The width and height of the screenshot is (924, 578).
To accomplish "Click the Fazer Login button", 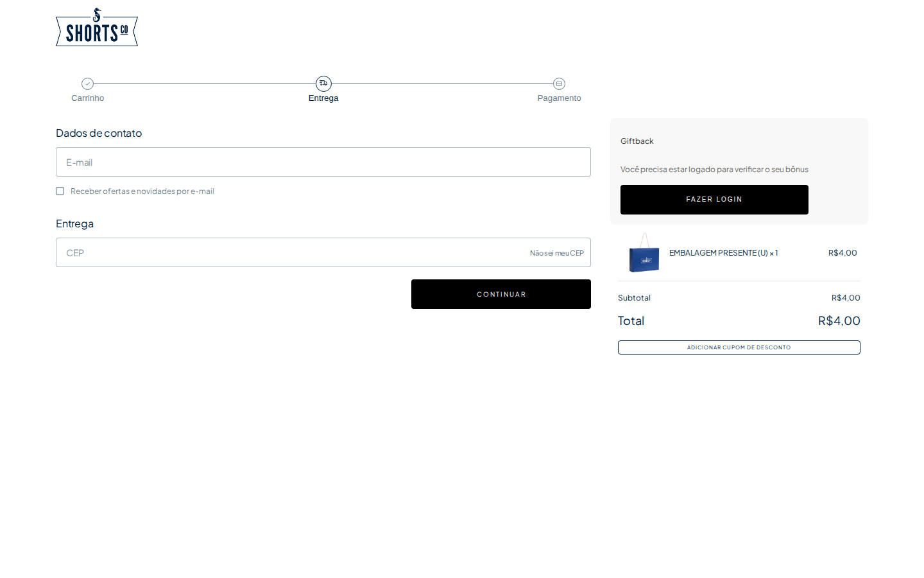I will pos(714,200).
